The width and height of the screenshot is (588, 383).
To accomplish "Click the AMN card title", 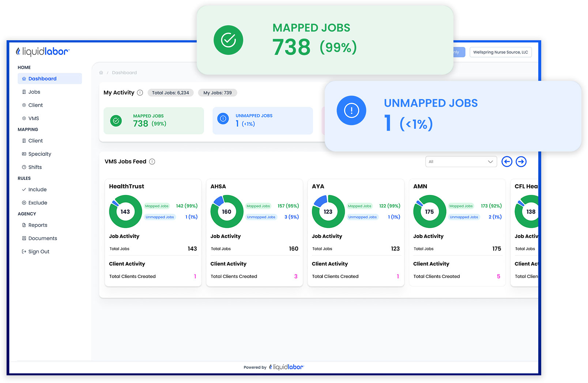I will point(420,186).
